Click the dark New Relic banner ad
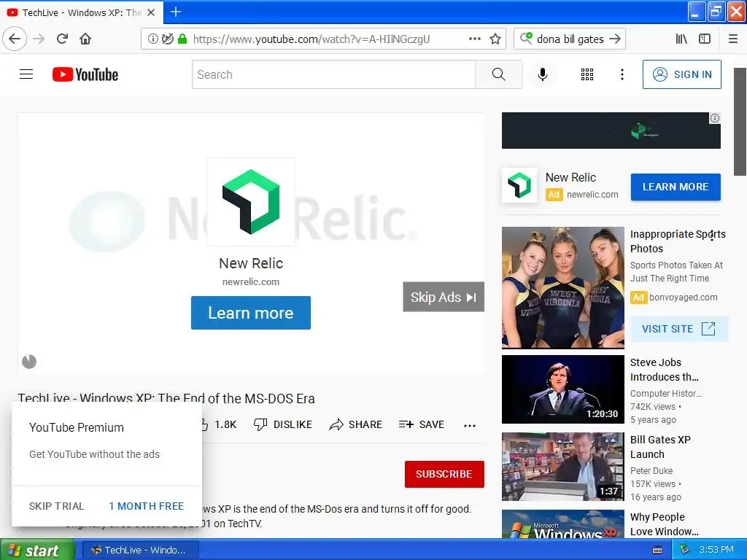The image size is (747, 560). click(x=611, y=131)
